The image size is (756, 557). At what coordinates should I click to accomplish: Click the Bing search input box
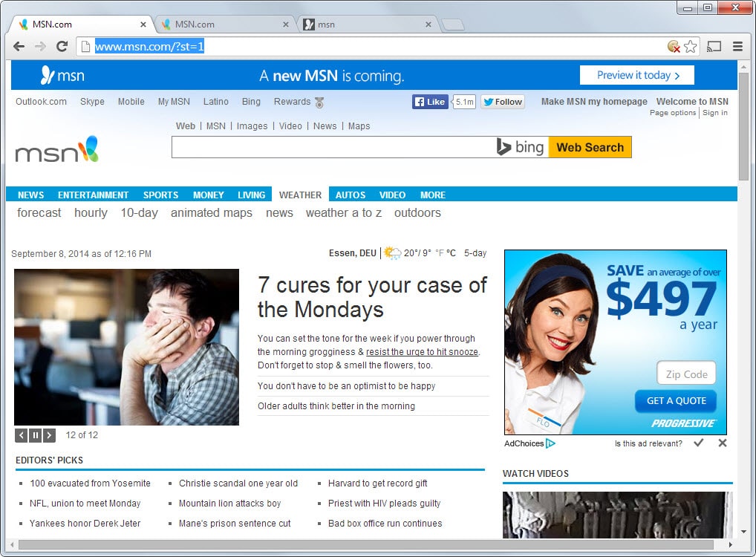tap(333, 147)
